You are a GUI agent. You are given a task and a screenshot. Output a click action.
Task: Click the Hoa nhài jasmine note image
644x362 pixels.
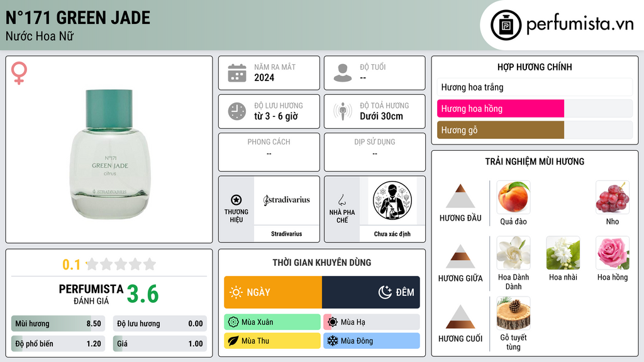coord(563,253)
